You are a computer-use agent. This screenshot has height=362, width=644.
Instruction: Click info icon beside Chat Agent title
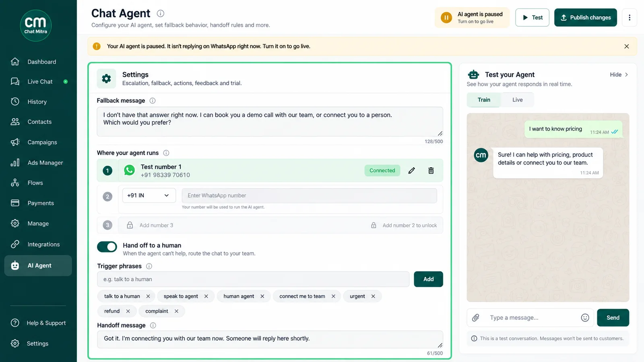160,13
